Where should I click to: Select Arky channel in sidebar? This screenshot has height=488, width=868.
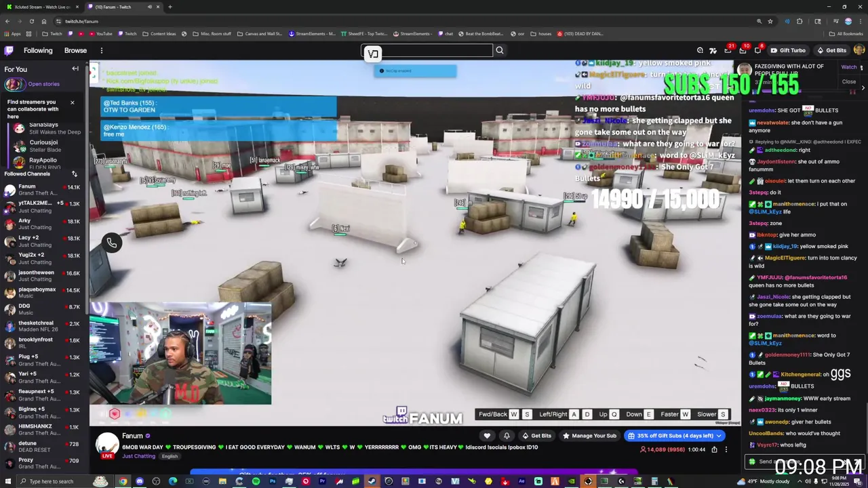(44, 224)
